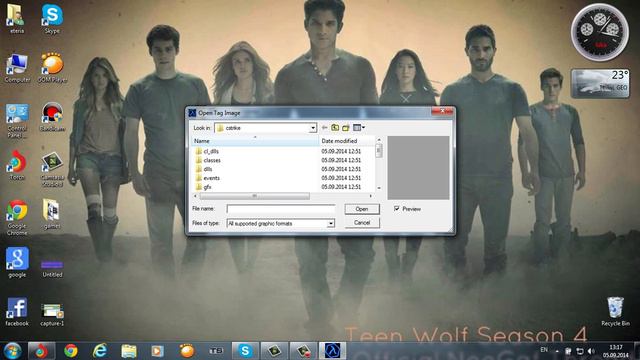The height and width of the screenshot is (360, 640).
Task: Open the Skype desktop shortcut
Action: [x=52, y=19]
